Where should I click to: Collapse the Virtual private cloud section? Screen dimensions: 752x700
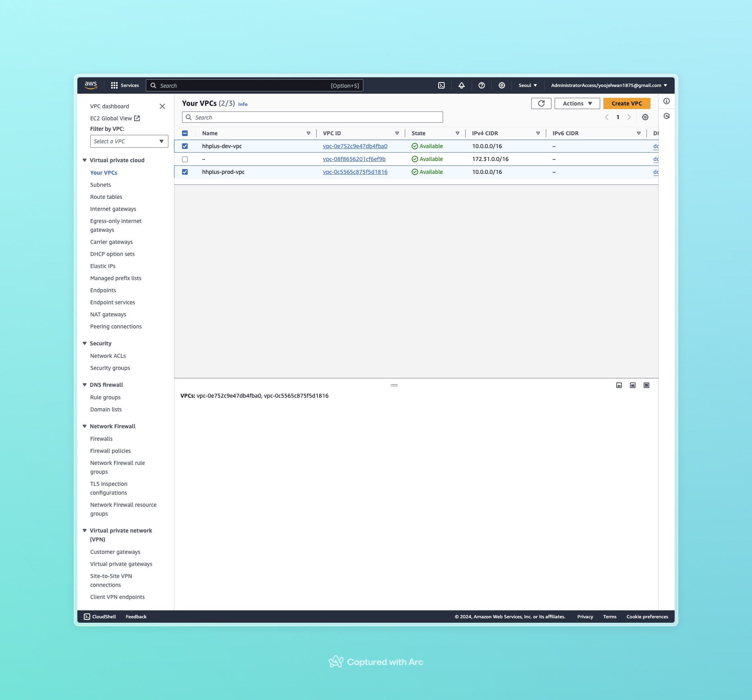click(x=85, y=160)
